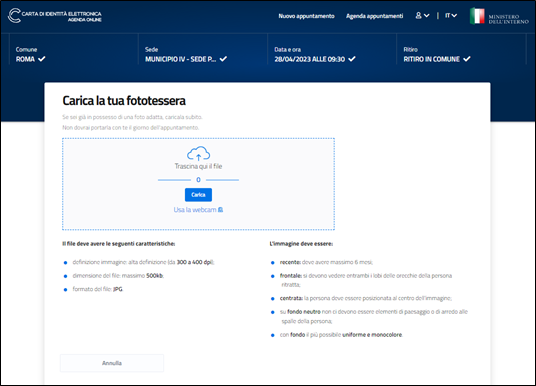This screenshot has width=536, height=386.
Task: Open the user account menu icon
Action: [x=423, y=16]
